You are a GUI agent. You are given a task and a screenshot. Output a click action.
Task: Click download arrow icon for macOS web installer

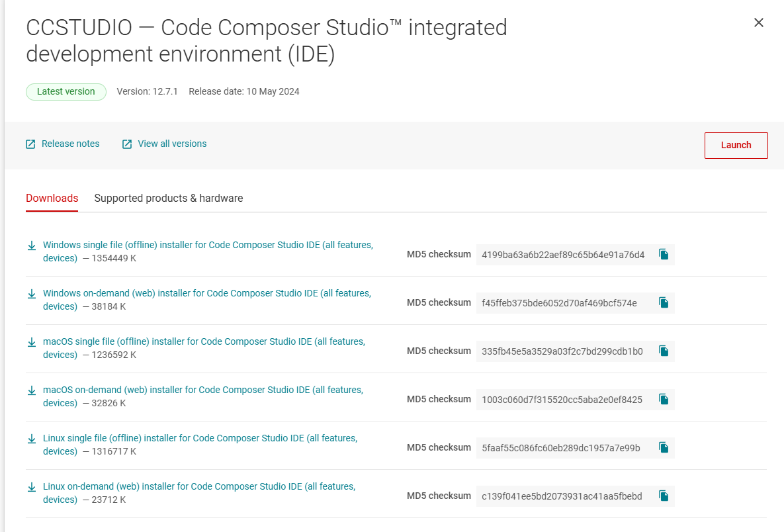32,390
